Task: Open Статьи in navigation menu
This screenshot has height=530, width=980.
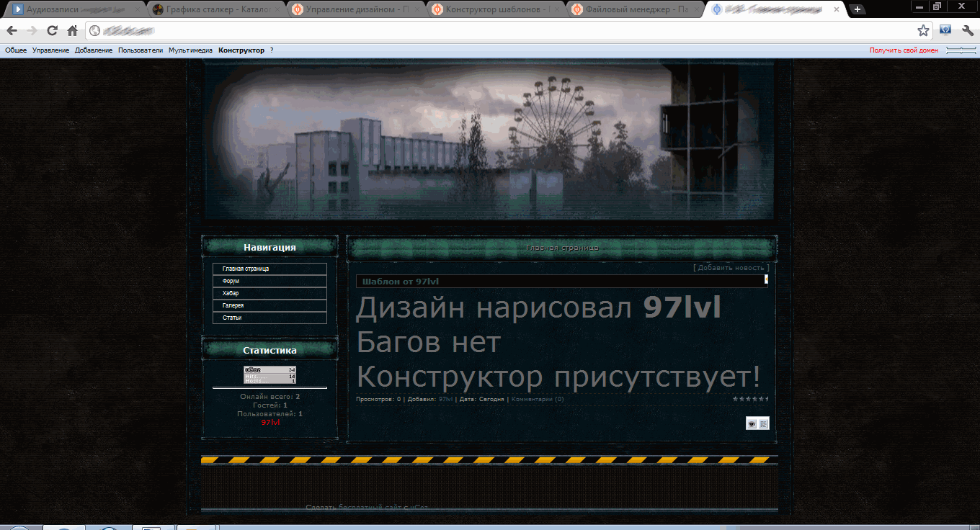Action: (x=269, y=318)
